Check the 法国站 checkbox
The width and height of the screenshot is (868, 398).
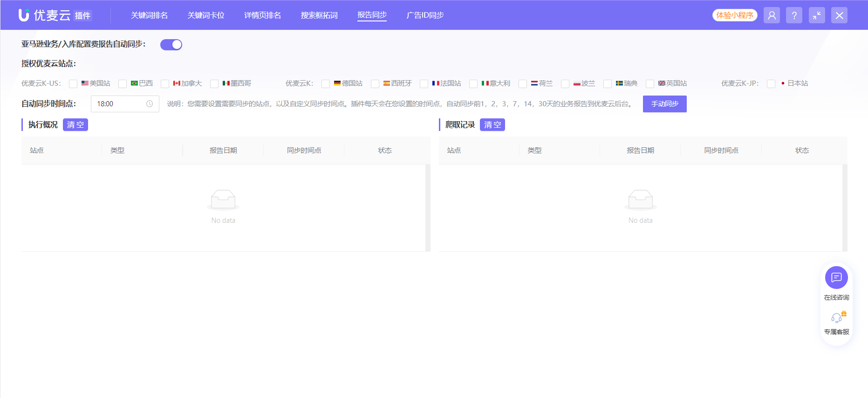tap(424, 84)
